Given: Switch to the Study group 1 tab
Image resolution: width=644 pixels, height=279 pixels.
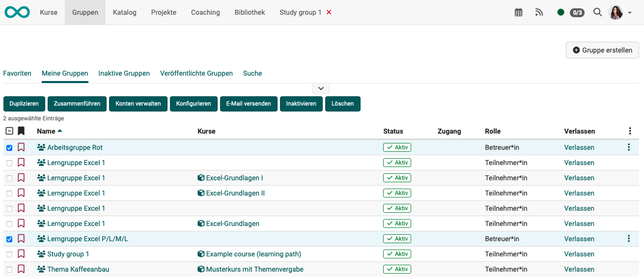Looking at the screenshot, I should click(301, 12).
